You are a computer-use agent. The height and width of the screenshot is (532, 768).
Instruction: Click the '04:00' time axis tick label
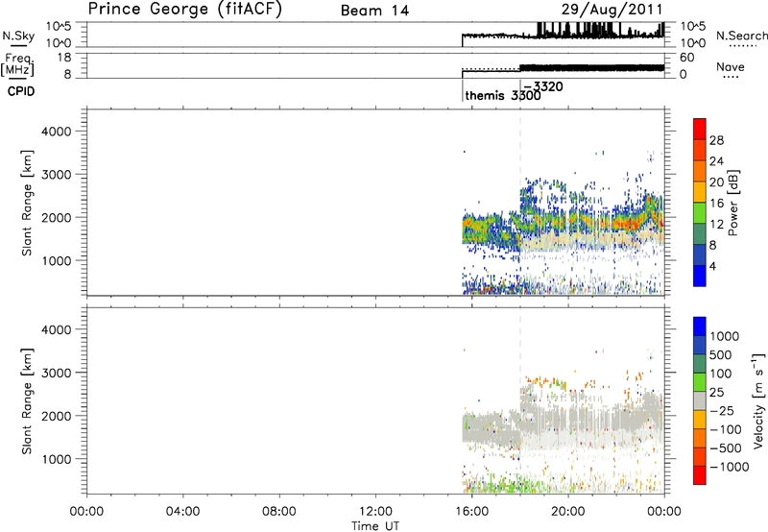pyautogui.click(x=183, y=512)
